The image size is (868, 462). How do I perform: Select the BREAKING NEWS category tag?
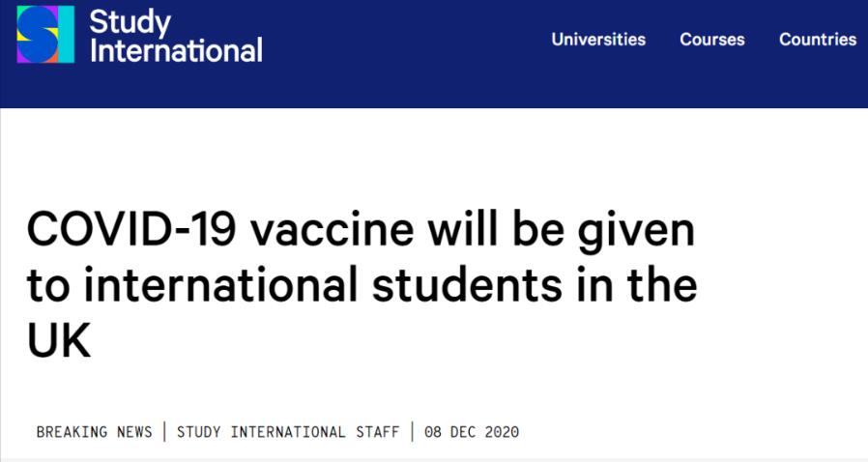pos(94,432)
